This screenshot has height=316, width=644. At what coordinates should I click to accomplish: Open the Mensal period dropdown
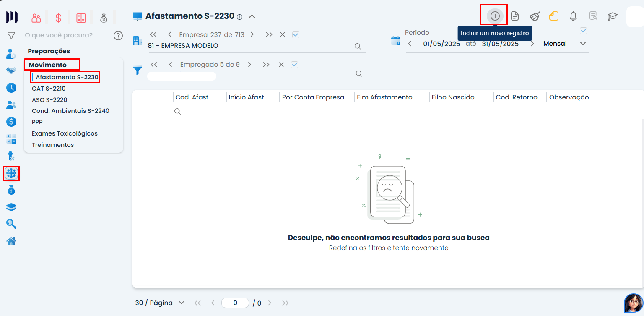[x=583, y=44]
